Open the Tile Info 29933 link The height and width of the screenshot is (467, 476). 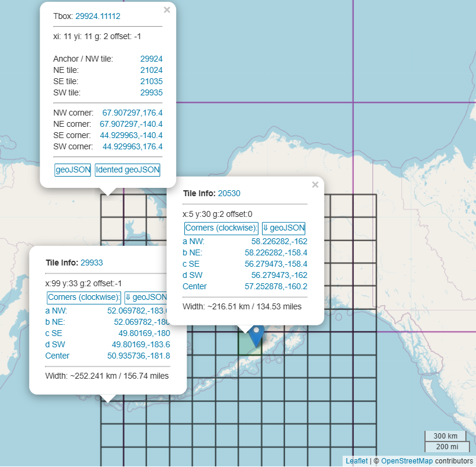point(92,263)
